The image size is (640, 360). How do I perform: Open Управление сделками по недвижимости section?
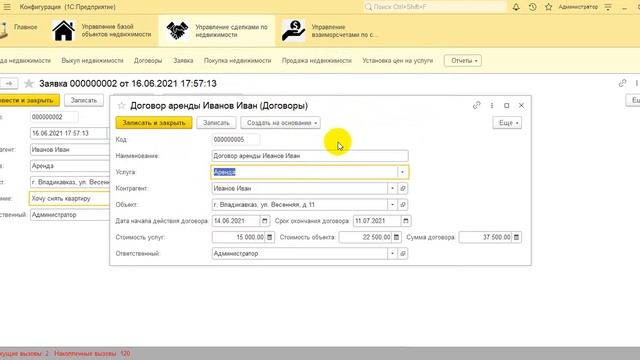pyautogui.click(x=231, y=31)
